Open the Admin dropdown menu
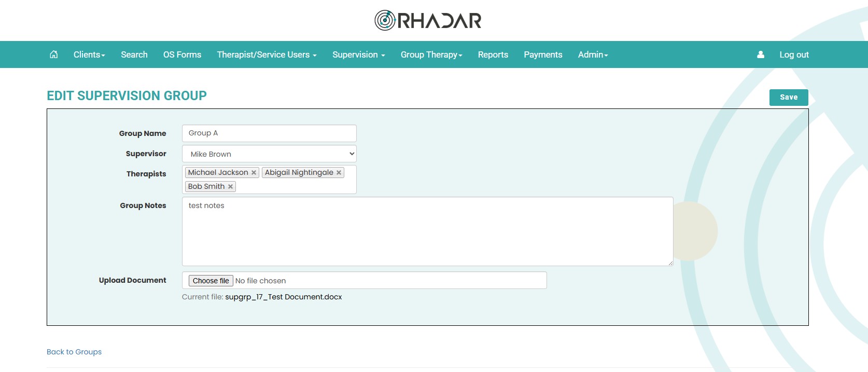Screen dimensions: 868x372 pos(593,54)
